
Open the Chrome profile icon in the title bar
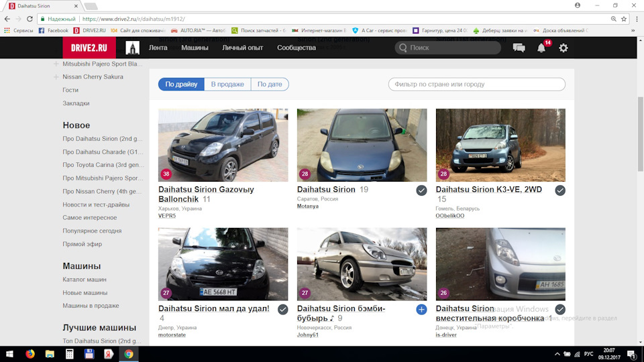pos(578,5)
